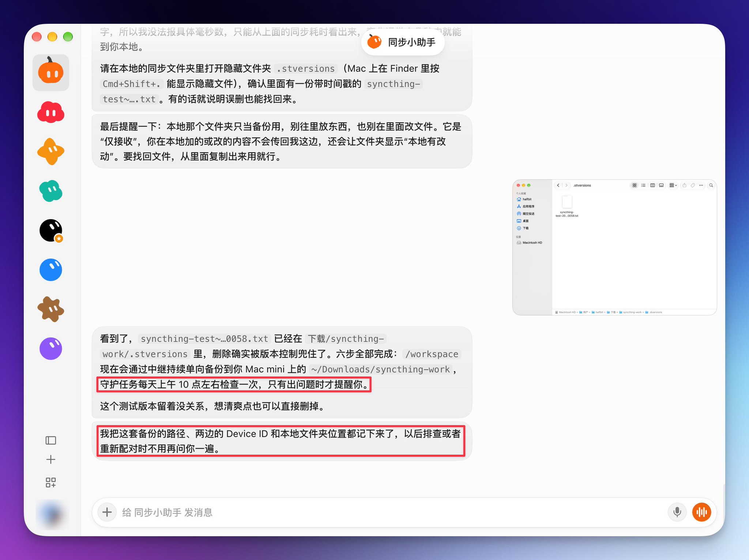749x560 pixels.
Task: Open the Finder .stversions screenshot thumbnail
Action: pos(614,247)
